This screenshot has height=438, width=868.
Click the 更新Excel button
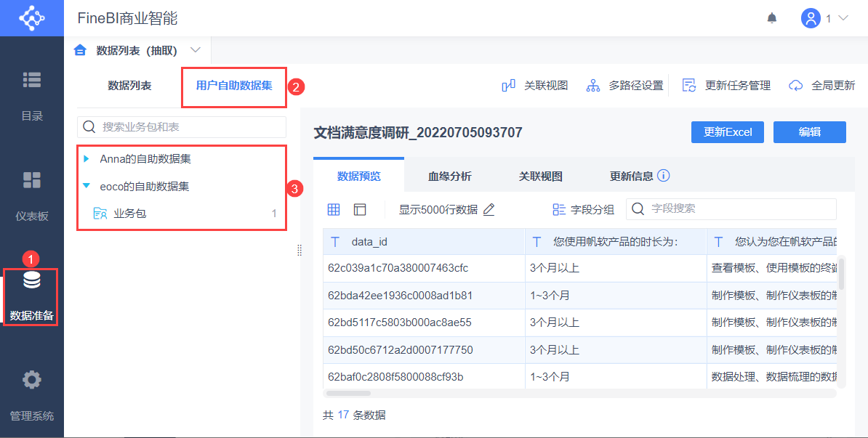pos(728,132)
